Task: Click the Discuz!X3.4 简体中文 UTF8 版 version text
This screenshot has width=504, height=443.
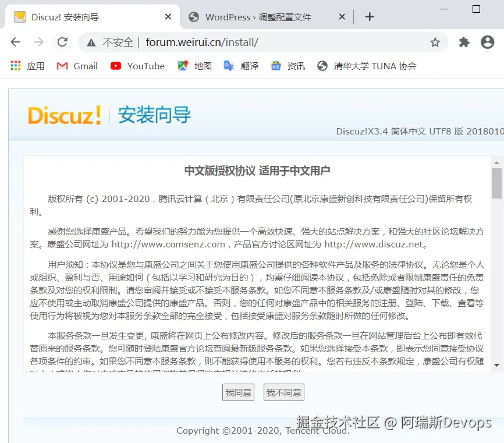Action: pos(420,131)
